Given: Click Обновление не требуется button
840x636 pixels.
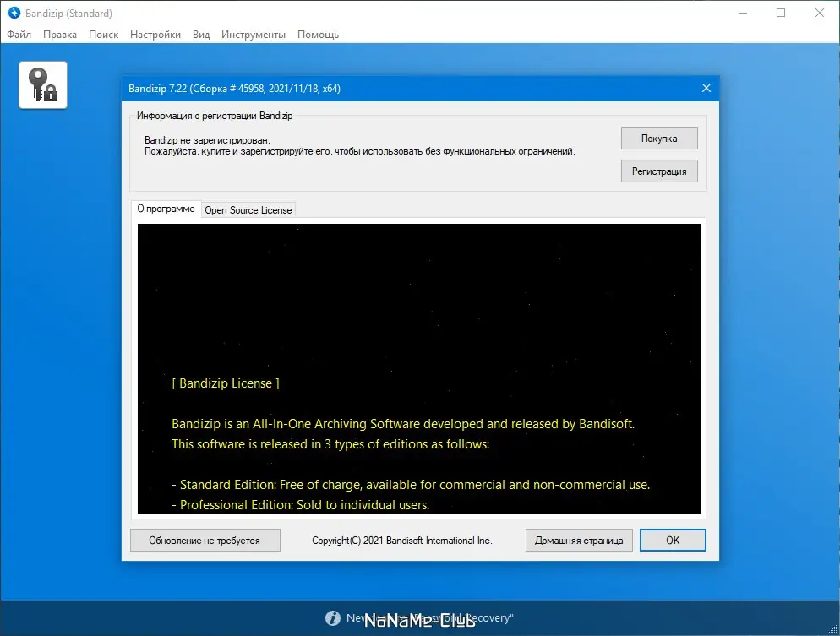Looking at the screenshot, I should coord(205,541).
